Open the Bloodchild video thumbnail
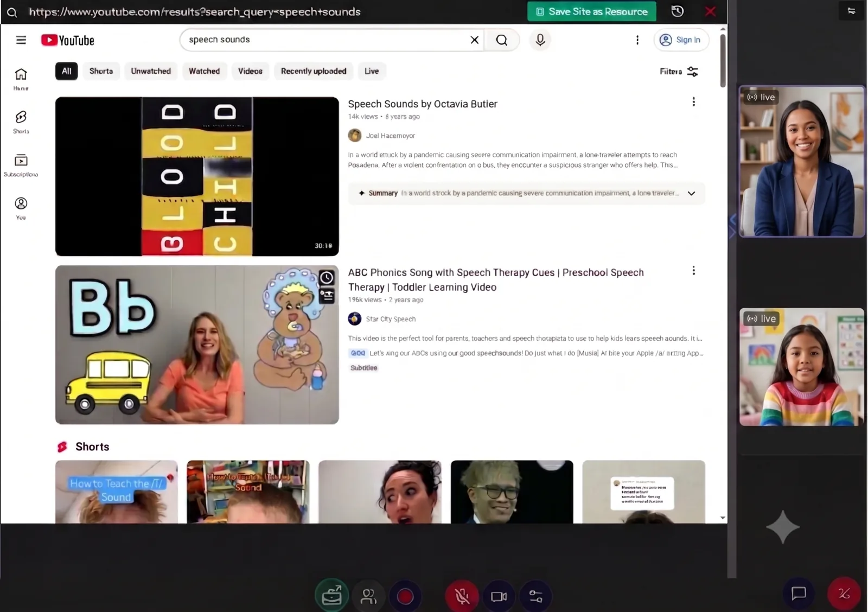868x612 pixels. (197, 176)
